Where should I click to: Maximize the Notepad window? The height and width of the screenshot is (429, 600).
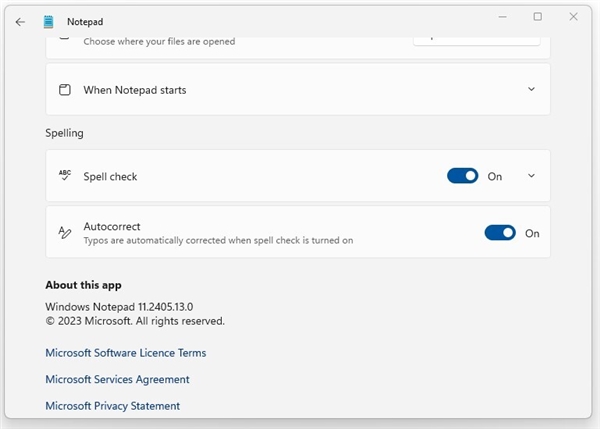click(x=537, y=16)
